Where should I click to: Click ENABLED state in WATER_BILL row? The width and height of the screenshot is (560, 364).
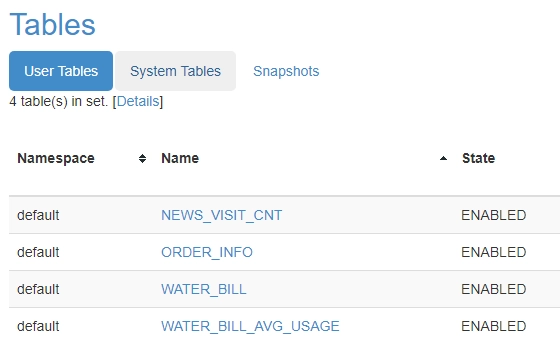(494, 289)
